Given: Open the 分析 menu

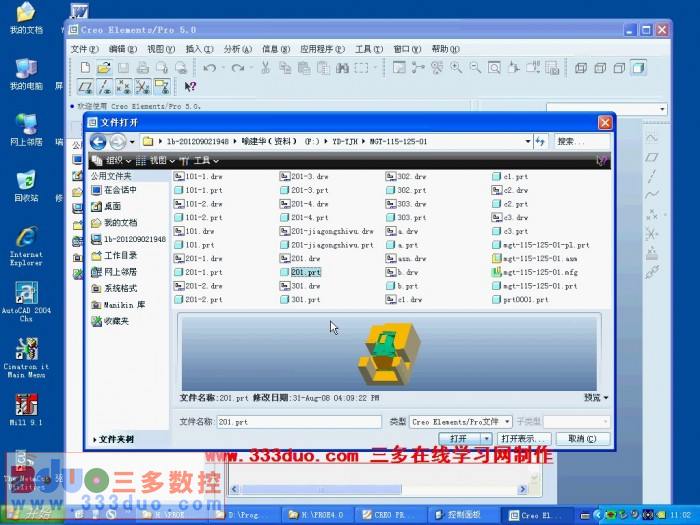Looking at the screenshot, I should 238,49.
